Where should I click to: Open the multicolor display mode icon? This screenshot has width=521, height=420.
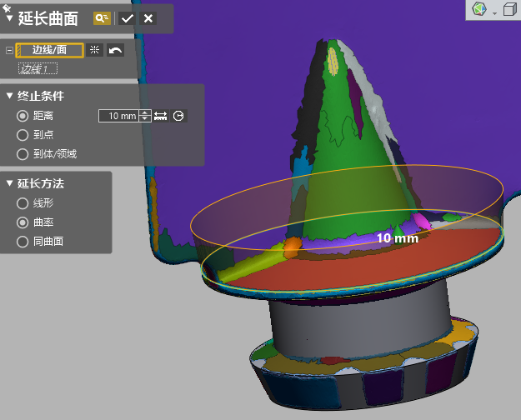click(x=479, y=9)
